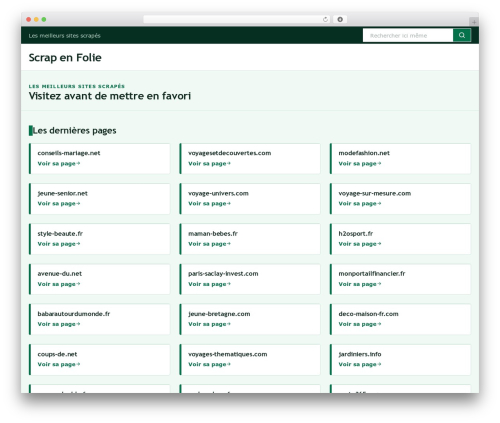500x423 pixels.
Task: Click the "jeune-bretagne.com" title text
Action: pyautogui.click(x=219, y=314)
